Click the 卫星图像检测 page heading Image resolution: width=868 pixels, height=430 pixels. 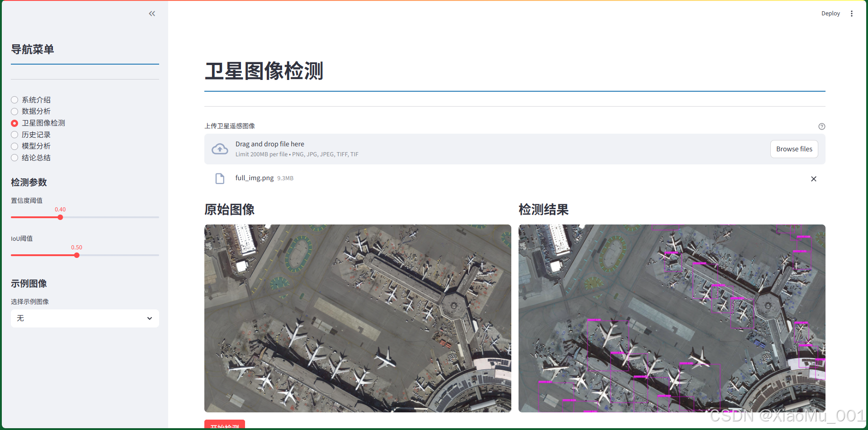click(264, 71)
